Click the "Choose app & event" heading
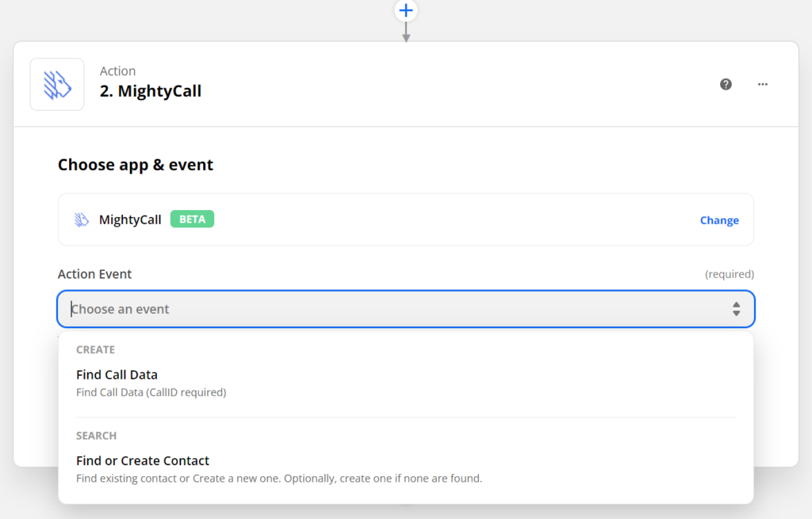This screenshot has height=519, width=812. click(x=135, y=164)
